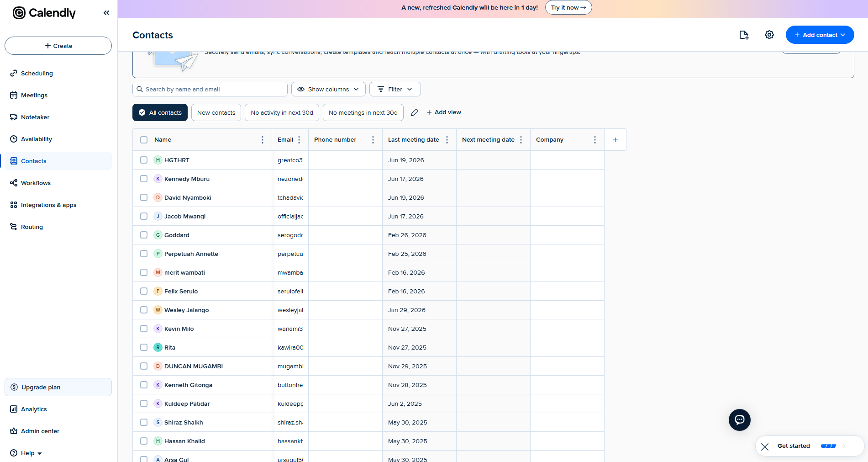This screenshot has width=868, height=462.
Task: Check the Goddard row checkbox
Action: (144, 235)
